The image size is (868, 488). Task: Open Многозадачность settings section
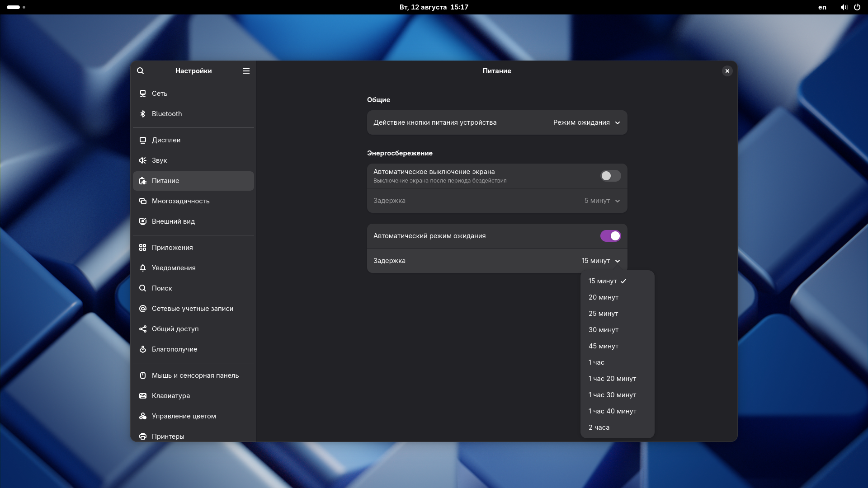(180, 201)
